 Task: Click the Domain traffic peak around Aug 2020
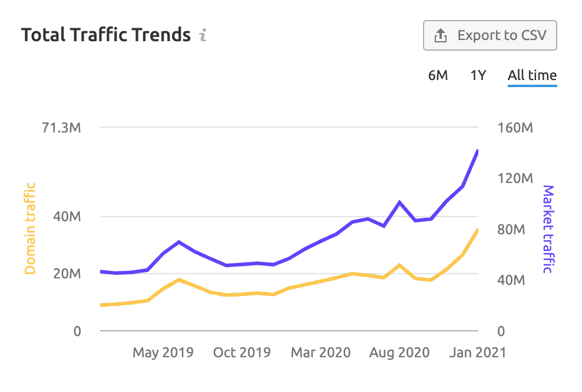coord(401,265)
